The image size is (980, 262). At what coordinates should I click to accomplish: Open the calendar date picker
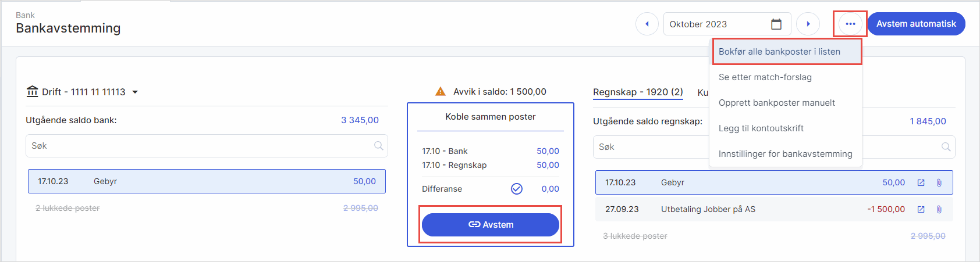[x=776, y=24]
